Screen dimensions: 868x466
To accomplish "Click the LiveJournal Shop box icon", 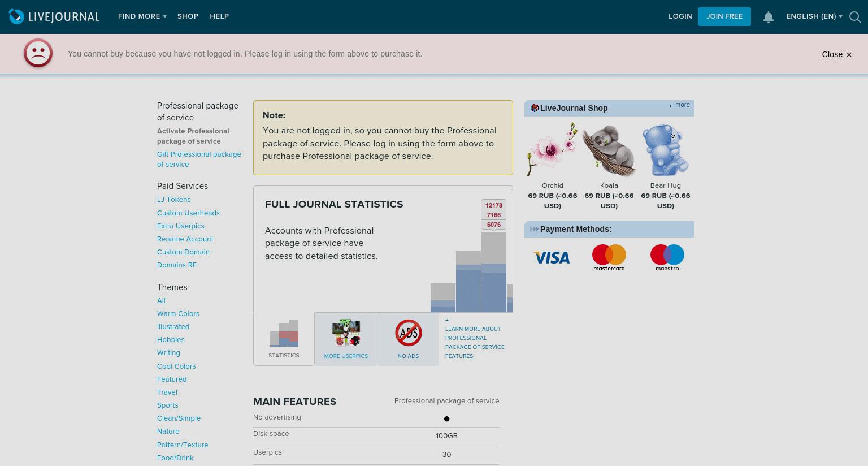I will [x=534, y=108].
